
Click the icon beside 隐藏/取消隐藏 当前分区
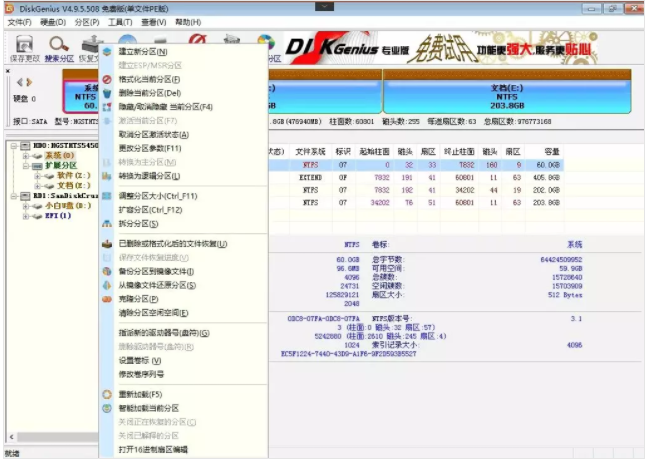pos(107,107)
